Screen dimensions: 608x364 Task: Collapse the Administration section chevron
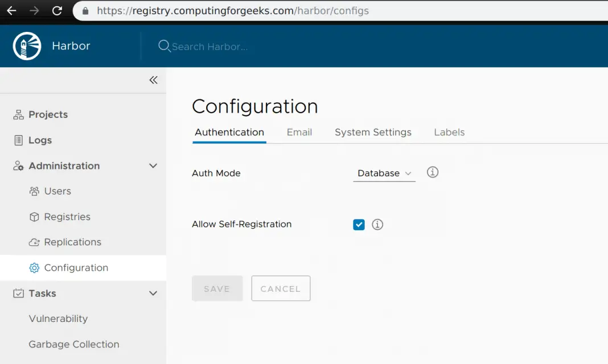click(153, 166)
